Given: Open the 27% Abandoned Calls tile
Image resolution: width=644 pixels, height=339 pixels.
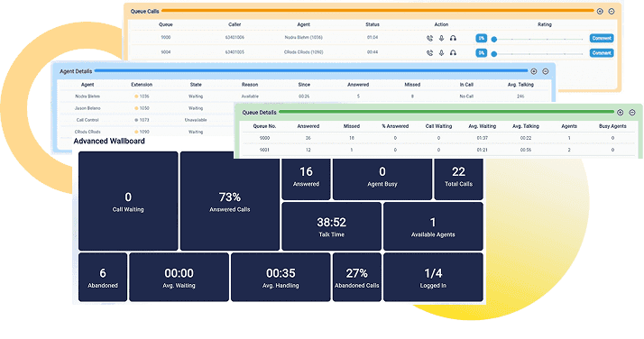Looking at the screenshot, I should (357, 277).
